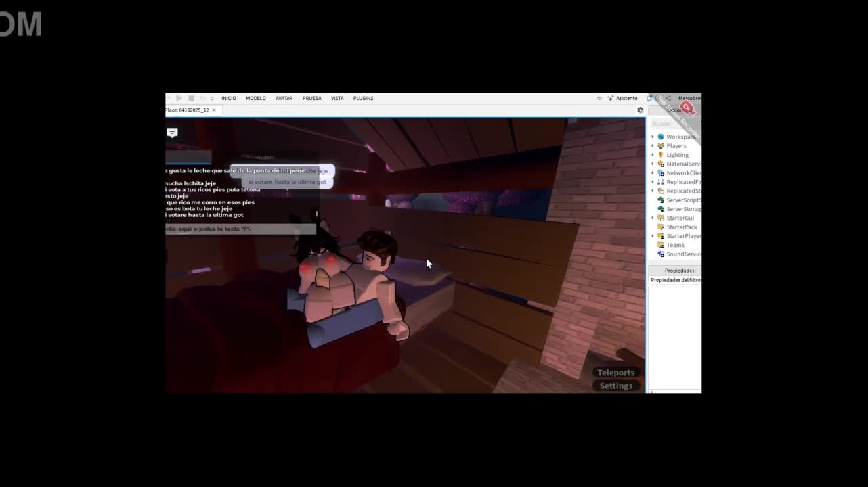Select the SoundService icon
868x487 pixels.
coord(661,254)
